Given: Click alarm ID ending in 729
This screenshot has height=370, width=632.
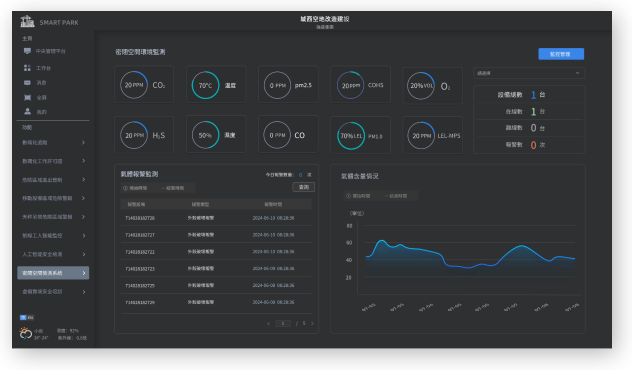Looking at the screenshot, I should 140,302.
